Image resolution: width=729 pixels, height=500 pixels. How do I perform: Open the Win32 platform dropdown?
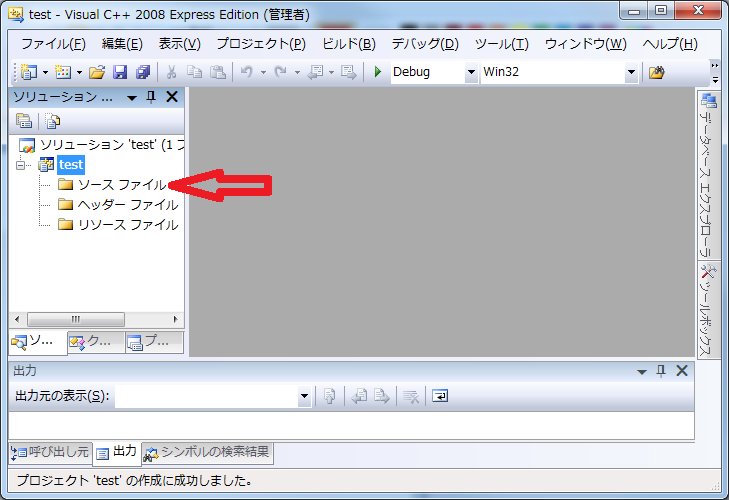(631, 72)
